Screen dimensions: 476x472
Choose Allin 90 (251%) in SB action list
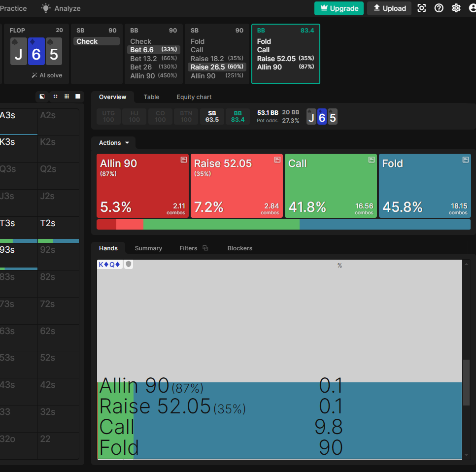pos(217,75)
